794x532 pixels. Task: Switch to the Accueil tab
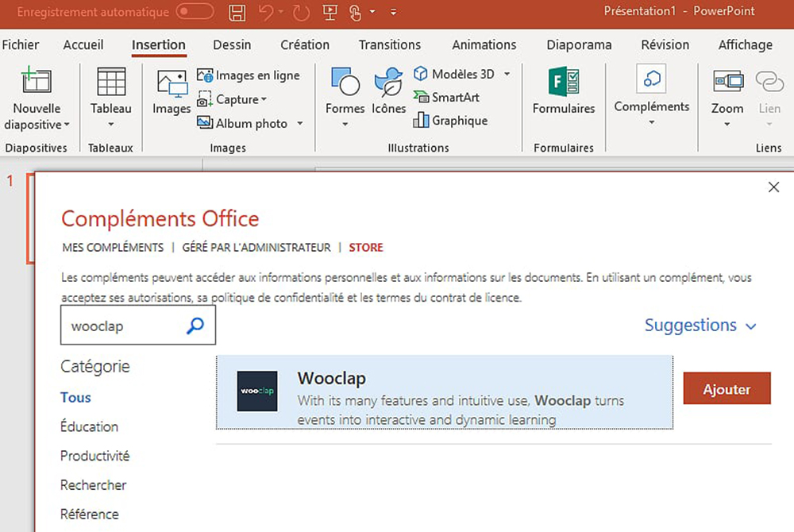pos(83,45)
